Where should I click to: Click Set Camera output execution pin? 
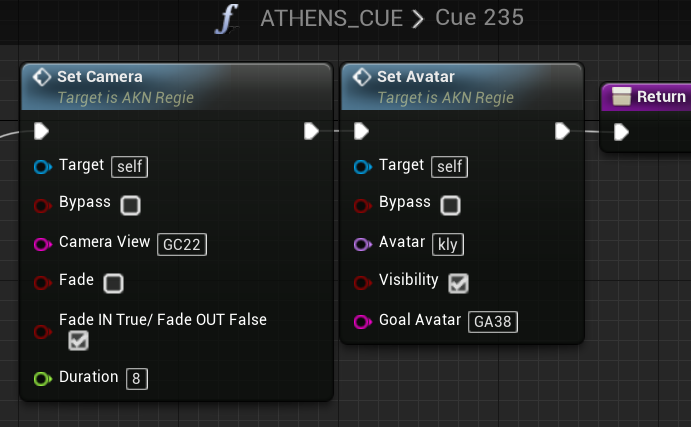click(x=311, y=131)
